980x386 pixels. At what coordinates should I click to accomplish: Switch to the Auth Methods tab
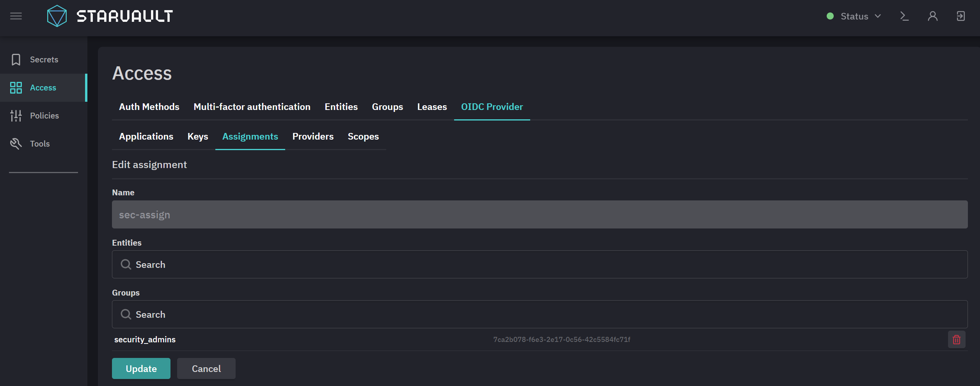click(149, 107)
